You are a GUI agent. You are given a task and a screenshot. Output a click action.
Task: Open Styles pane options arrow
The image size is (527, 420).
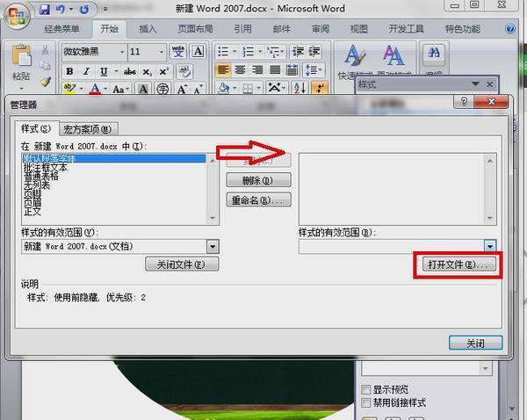click(475, 83)
